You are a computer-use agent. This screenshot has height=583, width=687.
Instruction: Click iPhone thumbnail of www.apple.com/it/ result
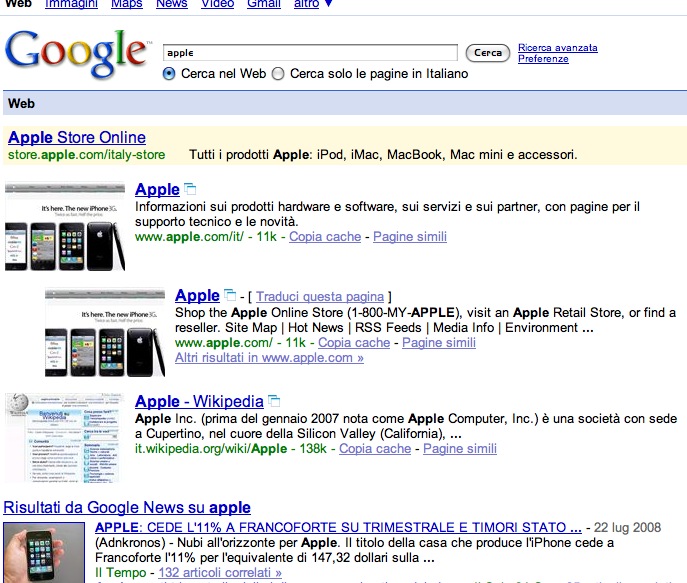click(x=65, y=227)
